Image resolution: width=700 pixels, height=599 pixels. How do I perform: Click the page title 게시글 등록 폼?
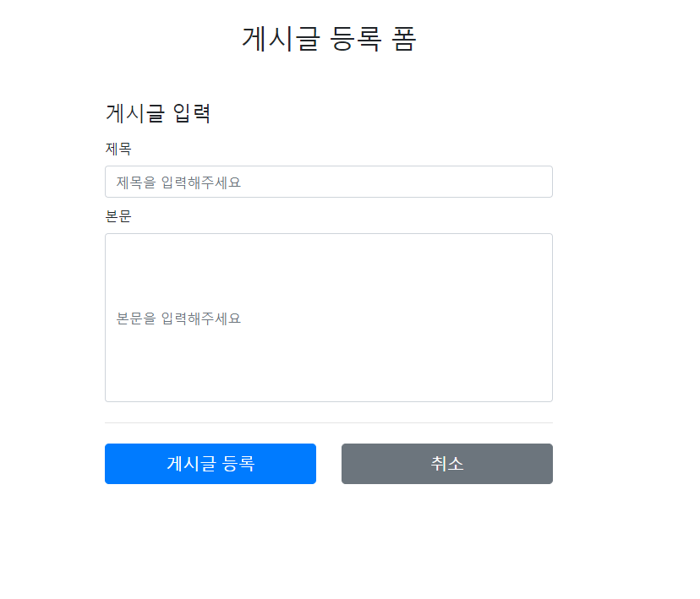click(x=328, y=37)
